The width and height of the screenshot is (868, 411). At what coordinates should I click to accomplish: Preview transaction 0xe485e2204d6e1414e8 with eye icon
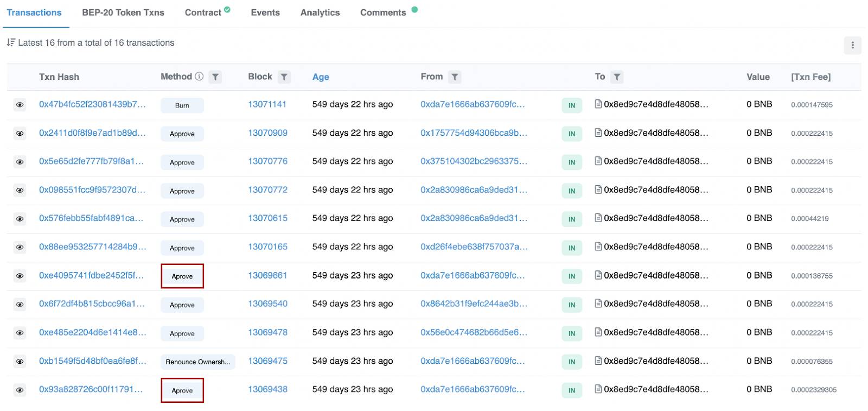point(20,333)
